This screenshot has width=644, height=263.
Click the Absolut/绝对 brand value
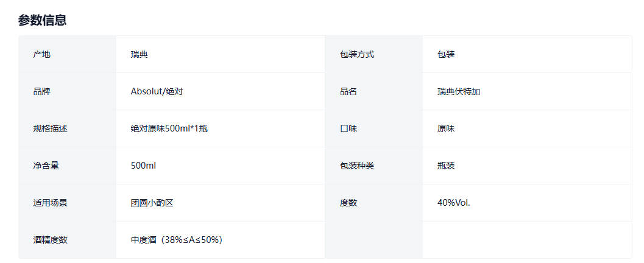(157, 91)
